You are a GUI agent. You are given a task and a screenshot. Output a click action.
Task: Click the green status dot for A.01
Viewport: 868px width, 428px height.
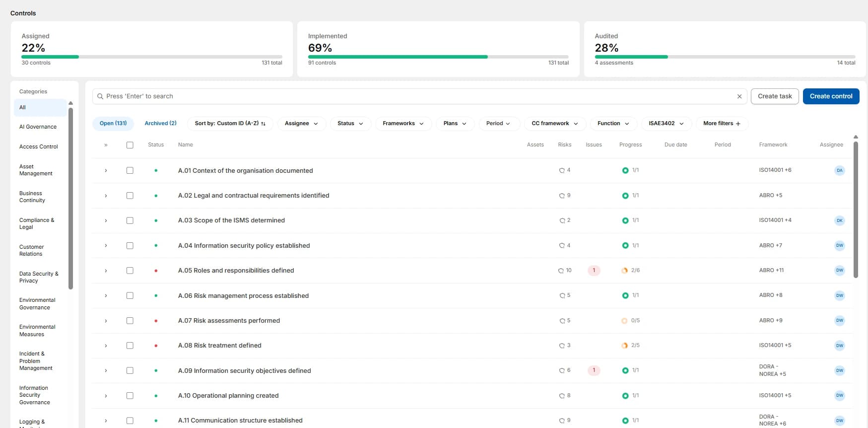tap(156, 170)
